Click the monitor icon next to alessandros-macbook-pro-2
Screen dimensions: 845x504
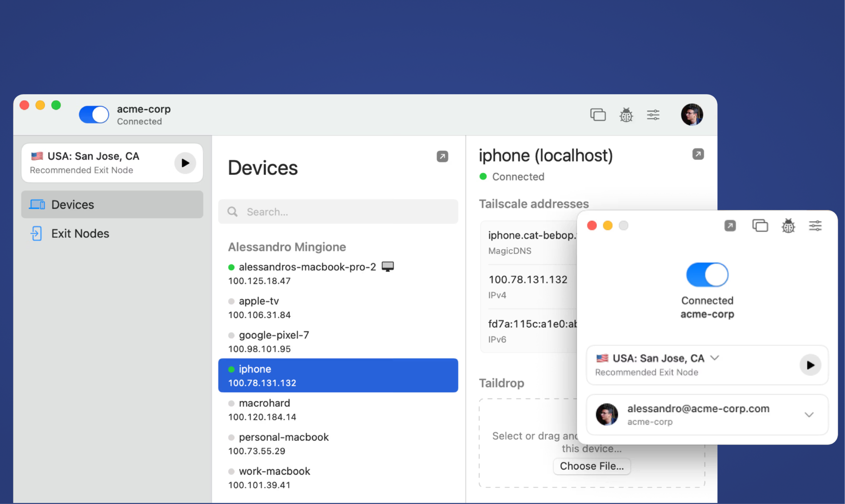click(388, 266)
